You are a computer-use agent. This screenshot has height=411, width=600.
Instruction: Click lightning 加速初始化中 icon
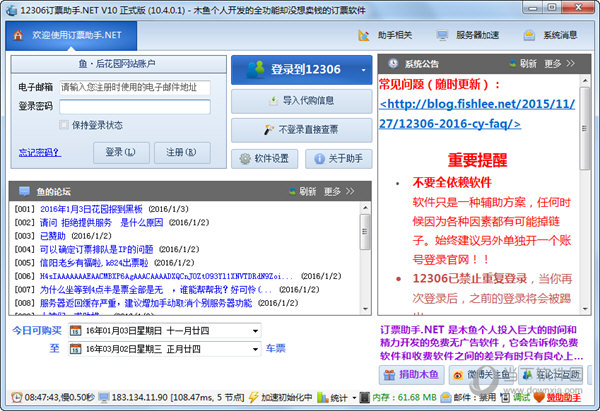253,398
